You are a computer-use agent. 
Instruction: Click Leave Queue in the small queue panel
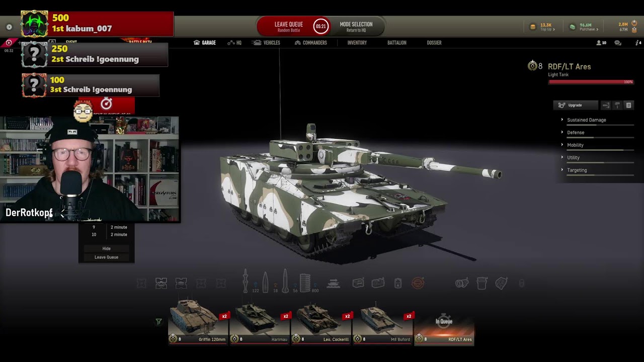tap(107, 257)
